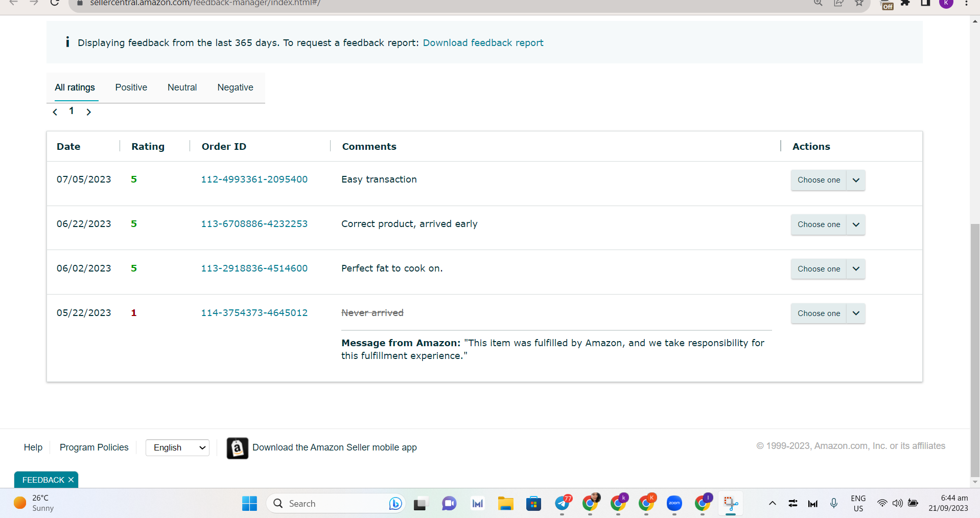Open the Chrome three-dot menu
Image resolution: width=980 pixels, height=518 pixels.
click(966, 3)
